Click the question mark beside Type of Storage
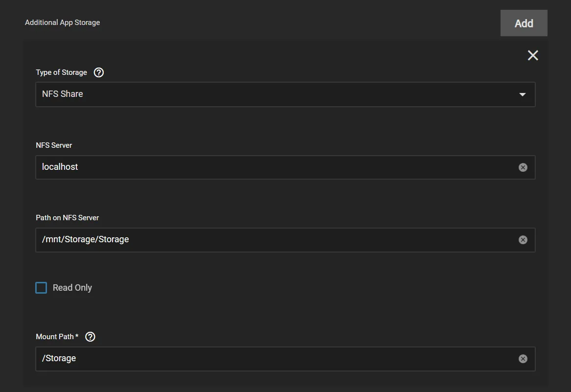Screen dimensions: 571x392 pyautogui.click(x=98, y=72)
